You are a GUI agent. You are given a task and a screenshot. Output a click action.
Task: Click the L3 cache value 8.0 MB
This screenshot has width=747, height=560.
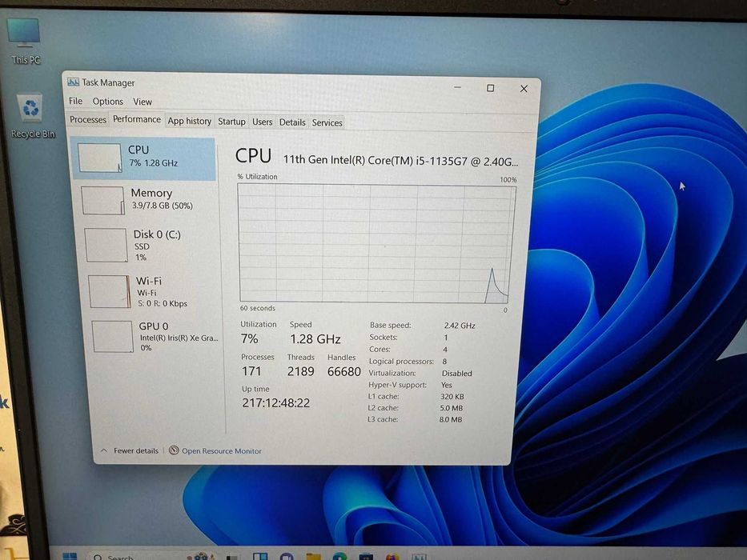[451, 419]
